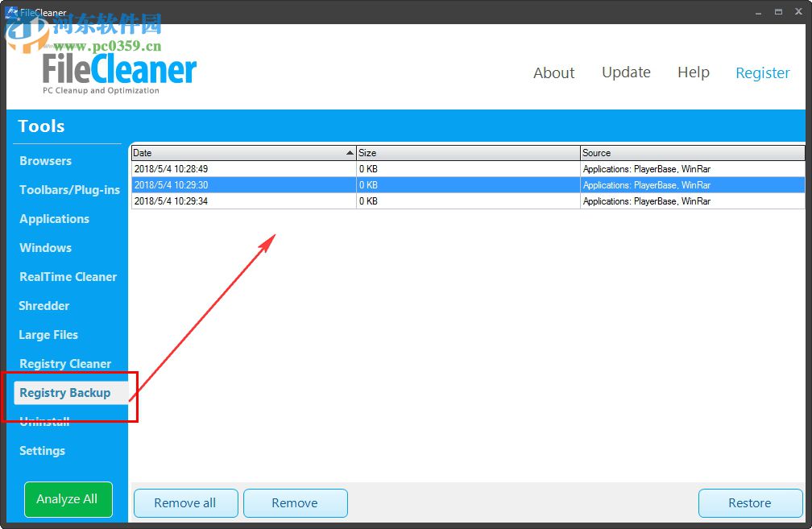Open the Uninstall section
812x529 pixels.
[x=43, y=421]
